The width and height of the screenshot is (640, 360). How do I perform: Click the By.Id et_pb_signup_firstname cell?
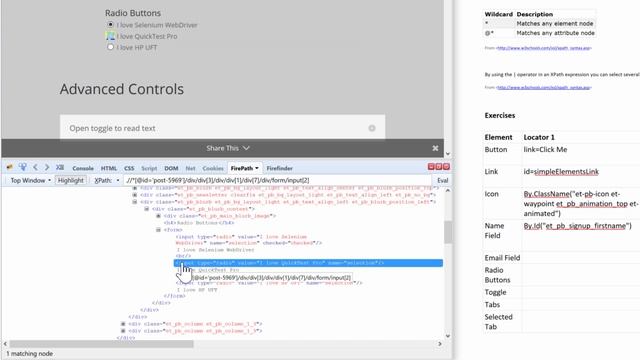pyautogui.click(x=578, y=226)
